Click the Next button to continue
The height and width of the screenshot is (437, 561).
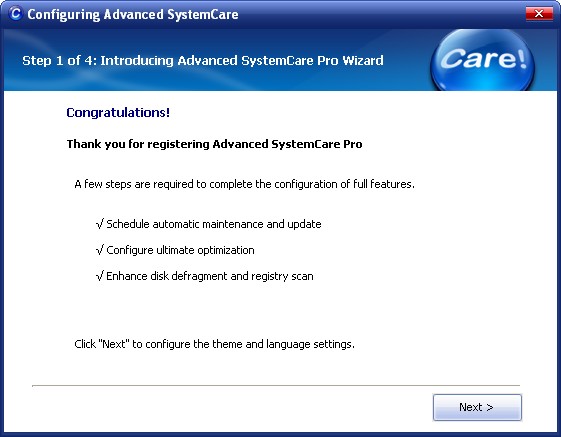477,407
